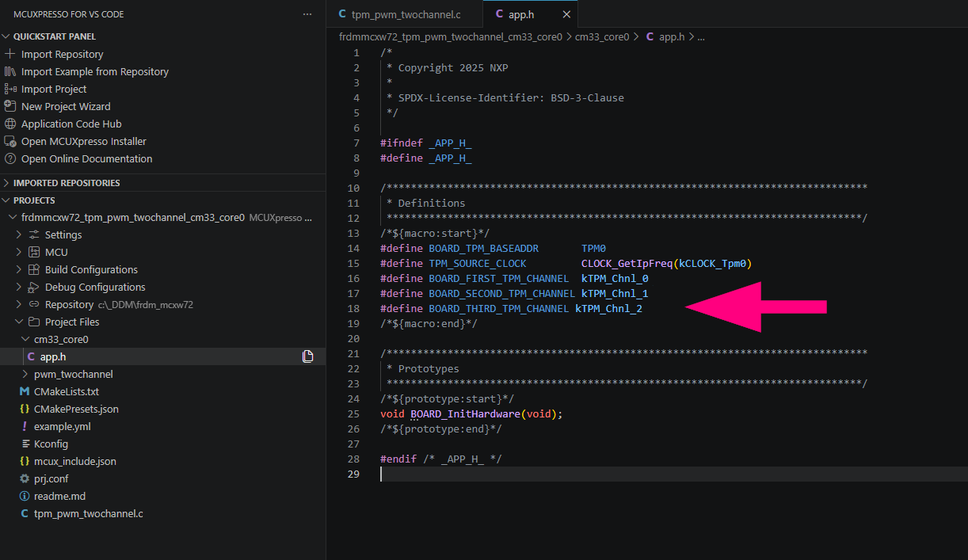Collapse the Projects section

[6, 200]
